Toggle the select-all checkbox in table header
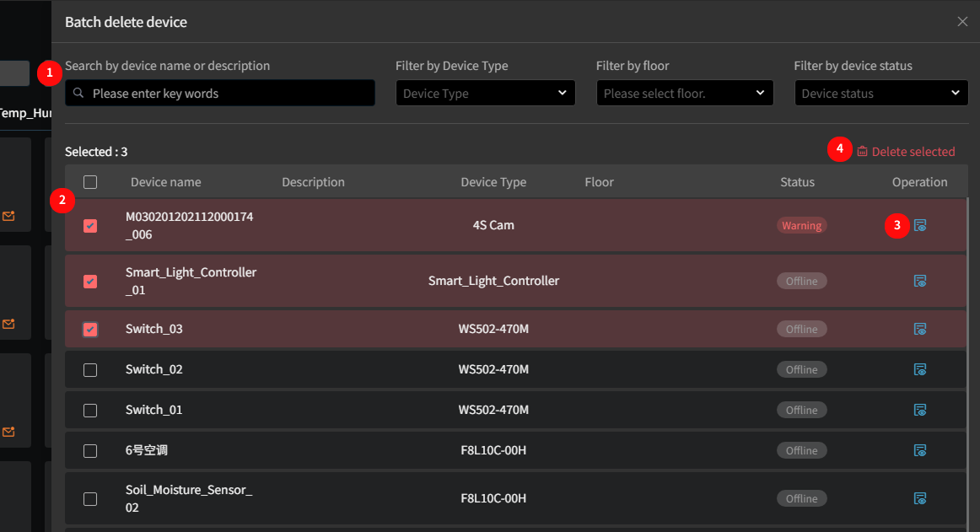The height and width of the screenshot is (532, 980). tap(90, 182)
